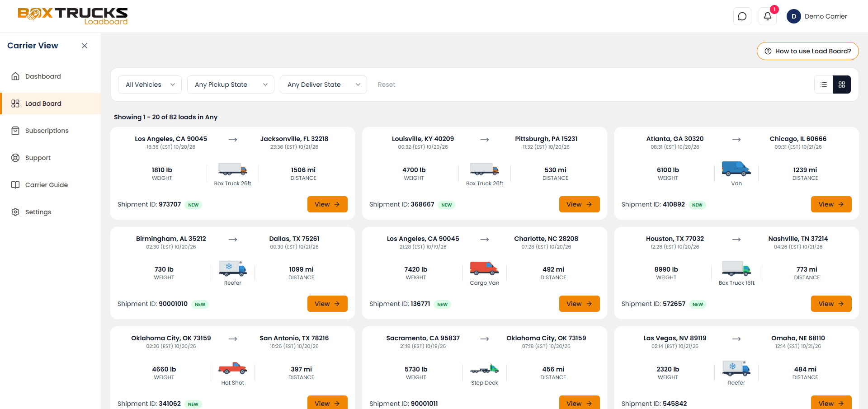The image size is (868, 409).
Task: Open the Any Deliver State dropdown
Action: [x=323, y=85]
